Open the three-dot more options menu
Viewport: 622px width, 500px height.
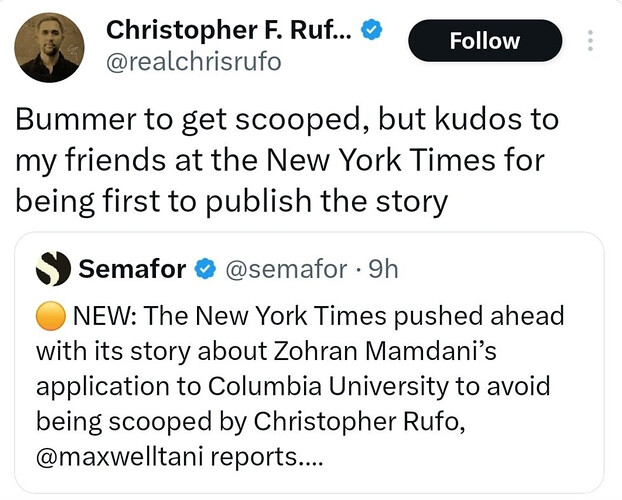[590, 40]
